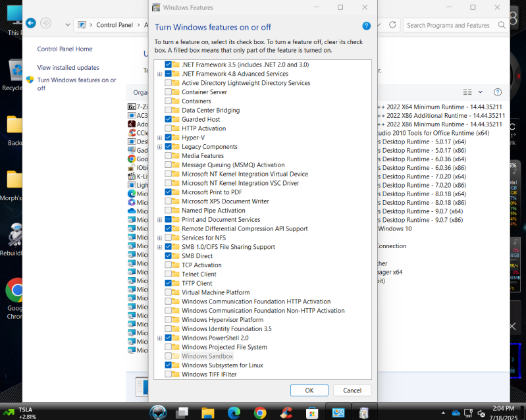Click the Windows Features title bar icon

(x=156, y=7)
